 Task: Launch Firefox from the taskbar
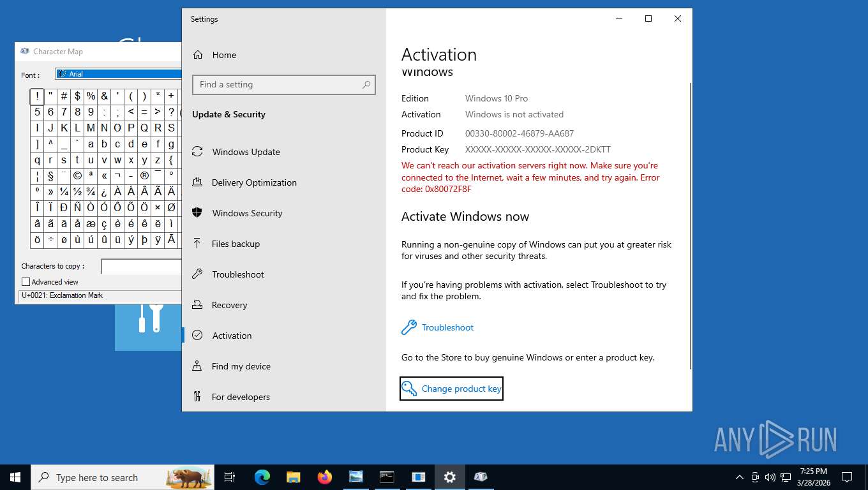point(324,477)
